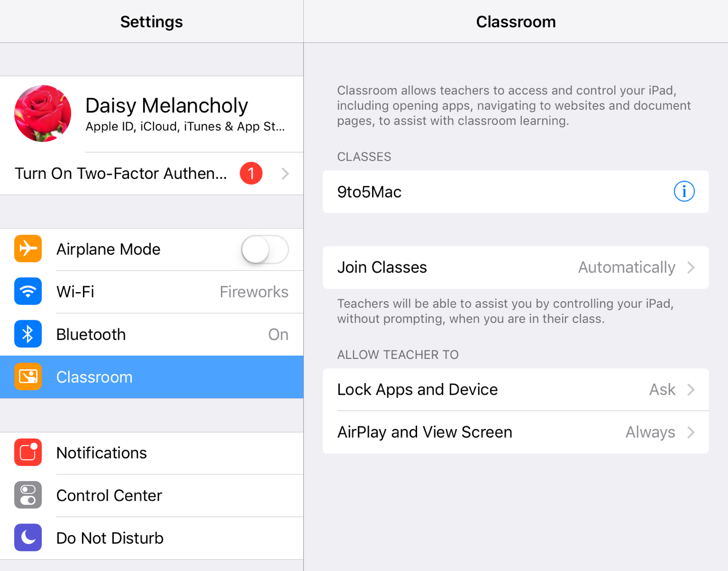Viewport: 728px width, 571px height.
Task: Open the Wi-Fi settings row
Action: click(x=152, y=292)
